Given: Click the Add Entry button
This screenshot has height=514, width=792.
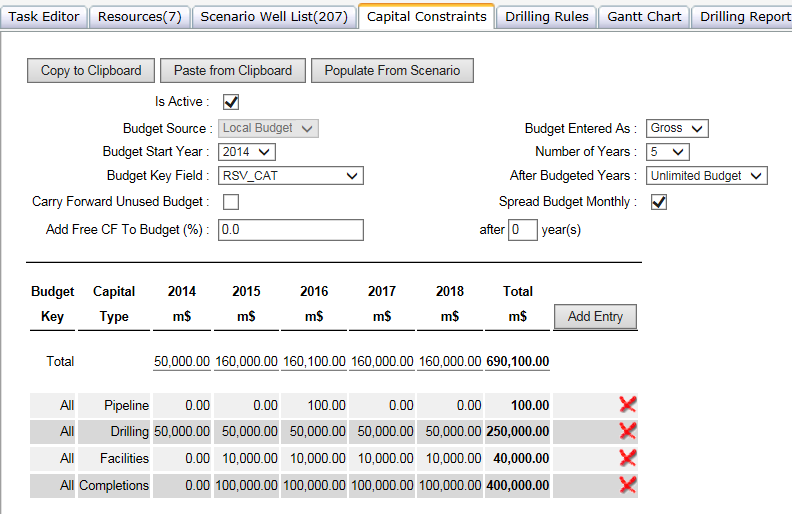Looking at the screenshot, I should (x=595, y=317).
